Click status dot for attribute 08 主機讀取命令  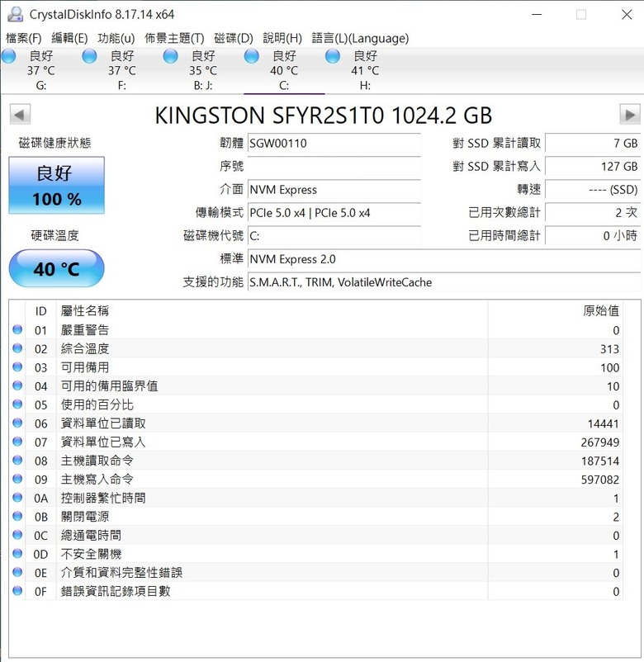point(17,460)
